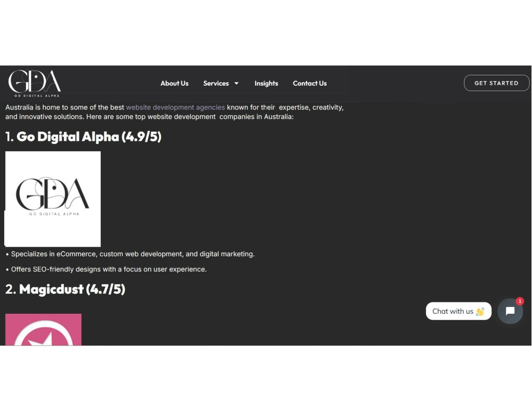Expand the Services dropdown arrow
The image size is (532, 411).
[x=236, y=83]
